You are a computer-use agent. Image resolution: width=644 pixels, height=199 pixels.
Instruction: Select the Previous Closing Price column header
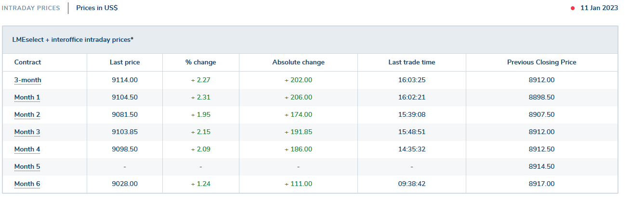[541, 62]
